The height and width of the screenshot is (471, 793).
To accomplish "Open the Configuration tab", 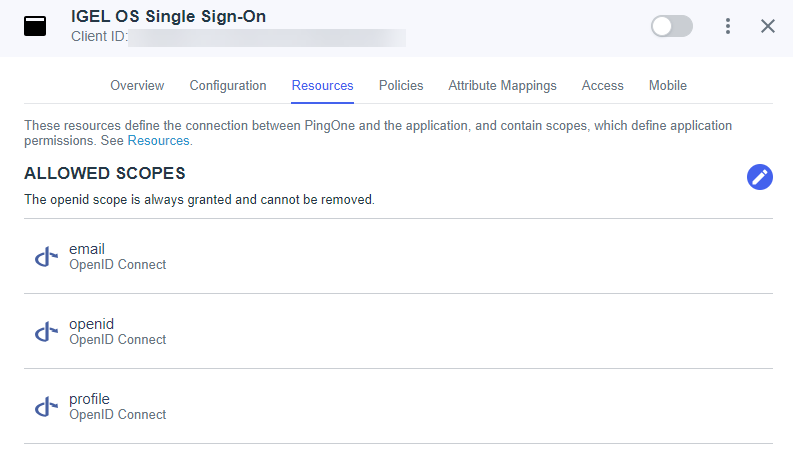I will coord(228,86).
